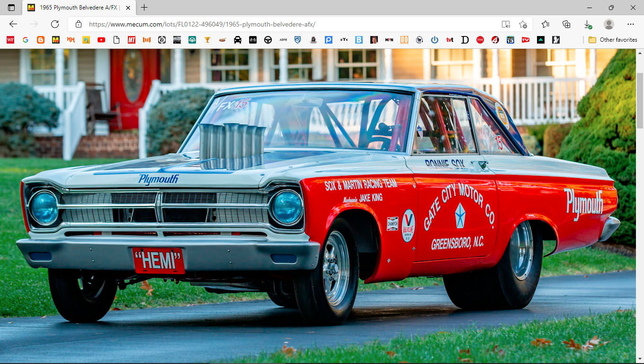Open the yellow Pj bookmark

point(86,40)
